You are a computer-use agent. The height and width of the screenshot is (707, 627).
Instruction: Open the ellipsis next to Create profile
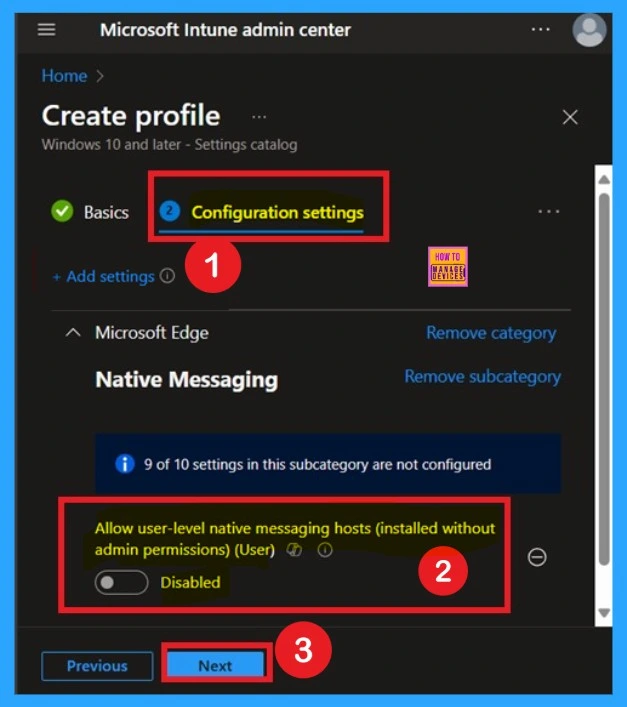pos(259,117)
